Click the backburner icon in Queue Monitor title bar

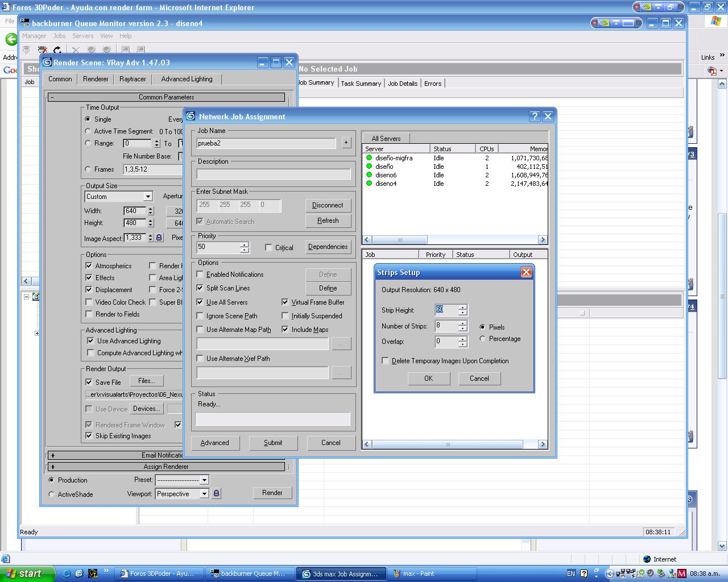25,23
